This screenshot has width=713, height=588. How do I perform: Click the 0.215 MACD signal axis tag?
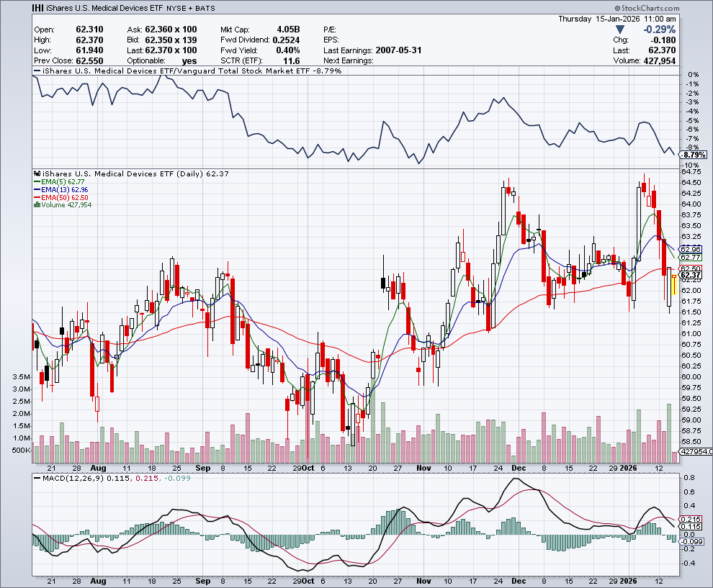(x=691, y=520)
